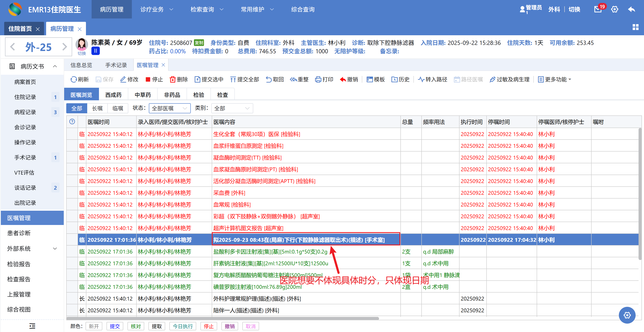
Task: Select the 全部 orders filter toggle
Action: pos(77,108)
